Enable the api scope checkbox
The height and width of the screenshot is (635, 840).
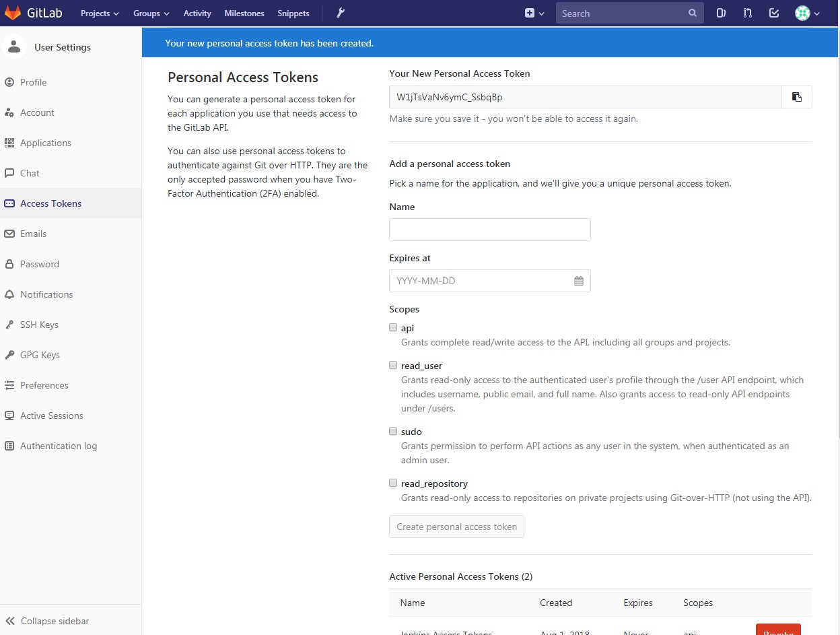pyautogui.click(x=393, y=328)
